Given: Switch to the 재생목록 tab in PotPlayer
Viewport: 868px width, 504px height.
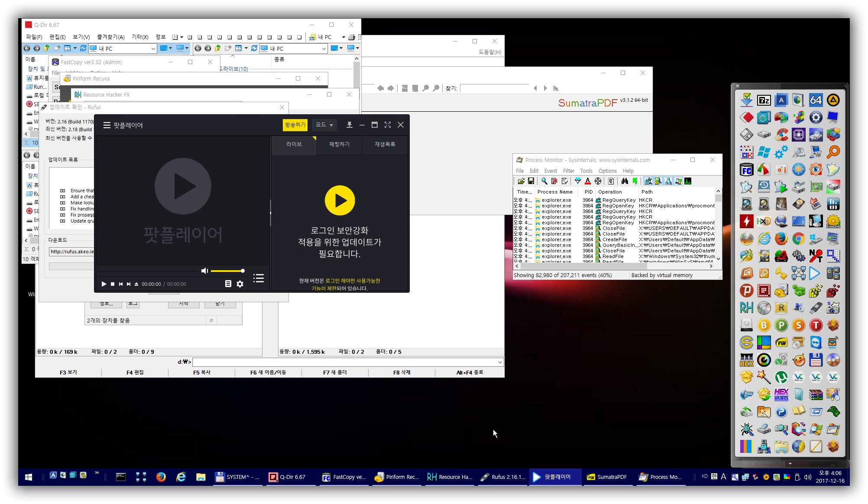Looking at the screenshot, I should 385,144.
